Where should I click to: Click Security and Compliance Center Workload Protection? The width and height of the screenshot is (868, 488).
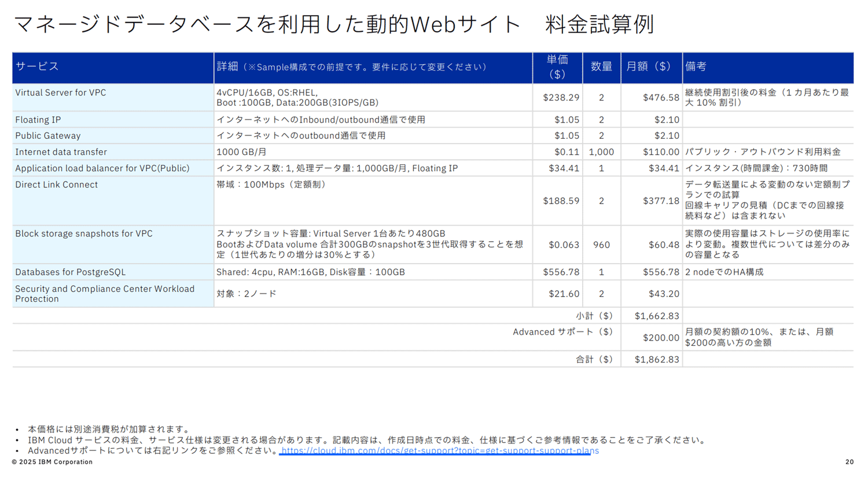[105, 294]
